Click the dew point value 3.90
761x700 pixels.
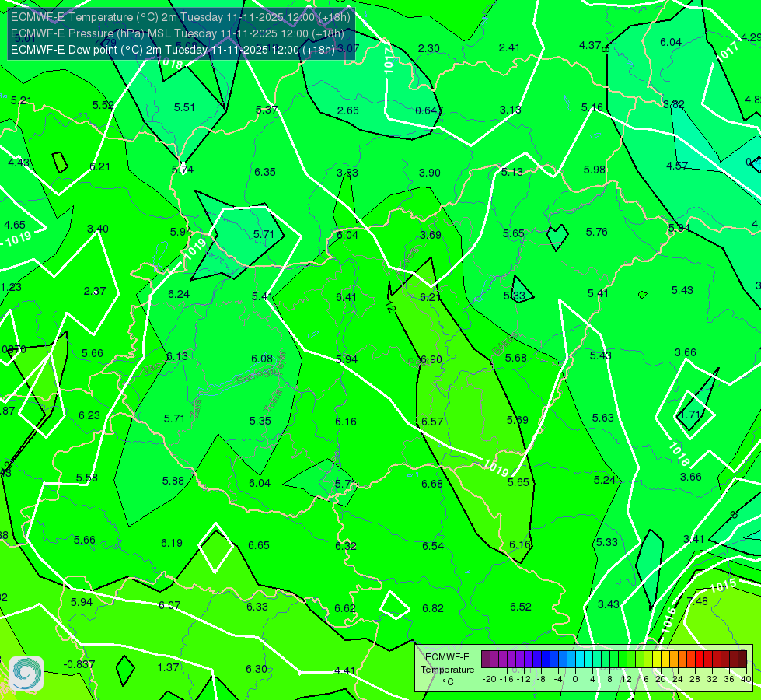[430, 173]
